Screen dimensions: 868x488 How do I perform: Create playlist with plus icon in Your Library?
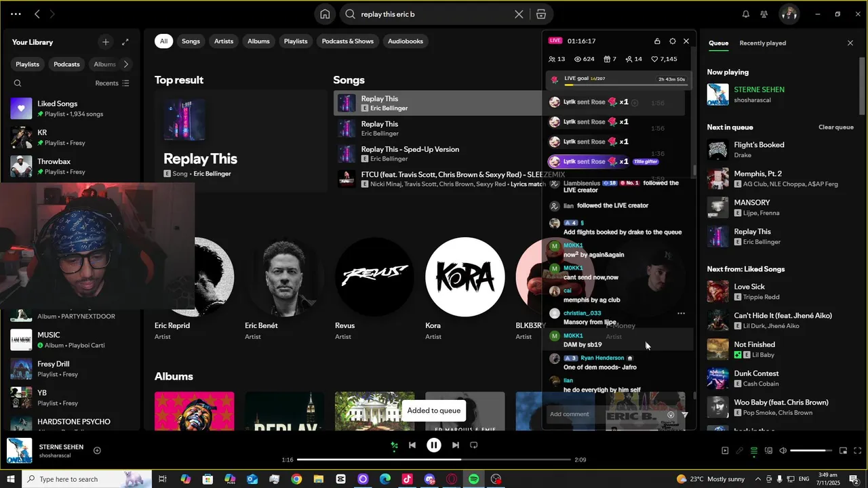pos(105,42)
